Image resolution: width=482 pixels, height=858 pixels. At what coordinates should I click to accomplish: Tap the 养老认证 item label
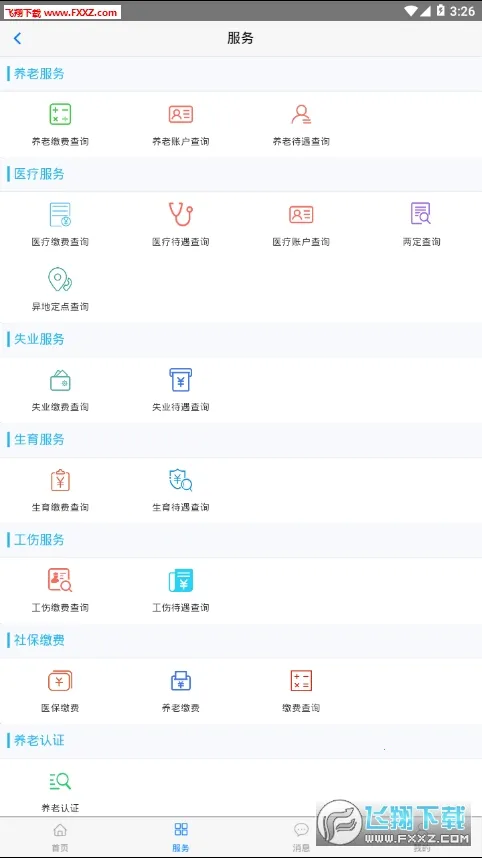[x=60, y=808]
